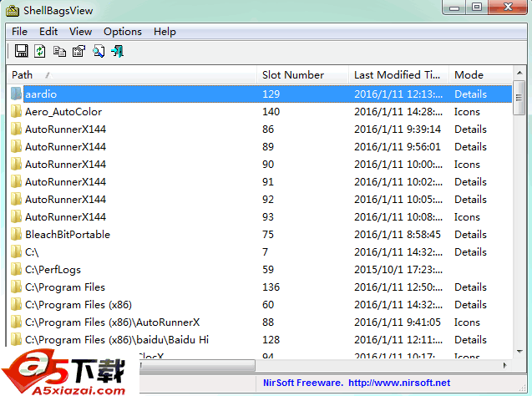Image resolution: width=532 pixels, height=396 pixels.
Task: Select the AutoRunnerX144 row with slot 89
Action: coord(260,146)
